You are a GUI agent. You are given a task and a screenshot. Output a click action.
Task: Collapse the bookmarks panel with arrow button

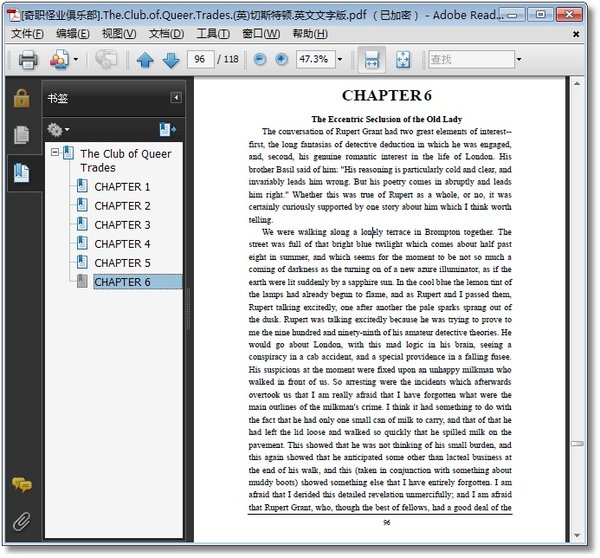tap(176, 98)
